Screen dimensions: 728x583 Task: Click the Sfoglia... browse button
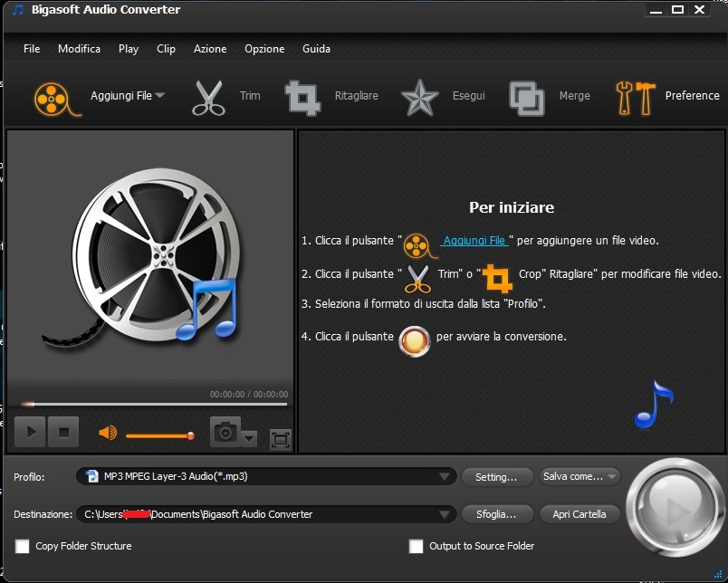[x=496, y=514]
